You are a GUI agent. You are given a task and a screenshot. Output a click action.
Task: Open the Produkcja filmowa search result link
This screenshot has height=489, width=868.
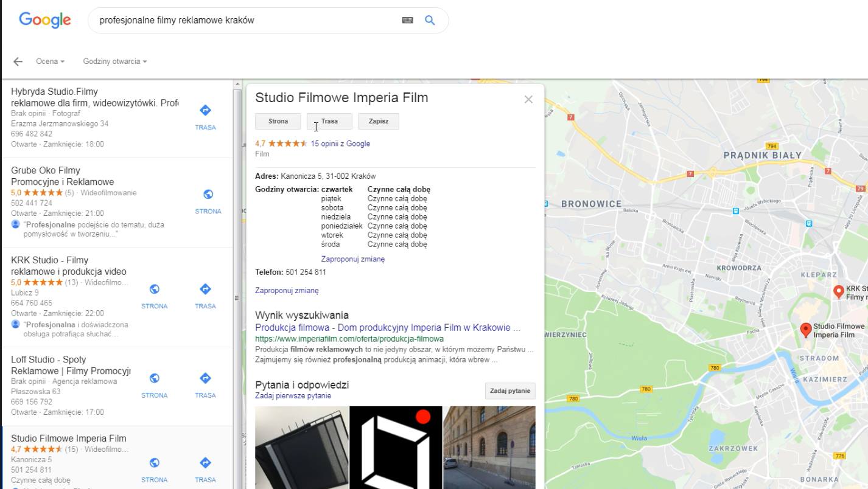coord(388,328)
